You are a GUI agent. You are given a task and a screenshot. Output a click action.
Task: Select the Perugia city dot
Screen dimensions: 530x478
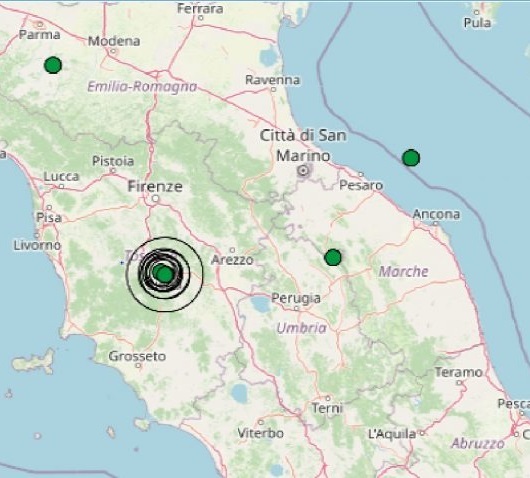click(296, 308)
